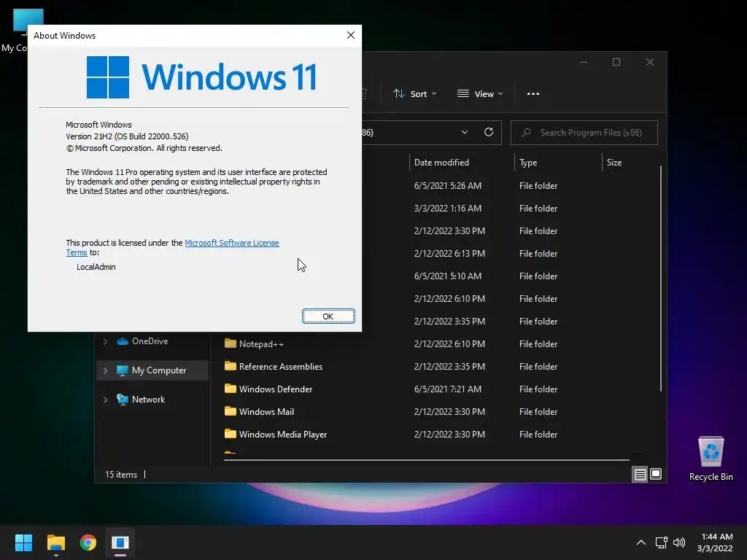Open the View dropdown in File Explorer
The image size is (747, 560).
pyautogui.click(x=480, y=94)
